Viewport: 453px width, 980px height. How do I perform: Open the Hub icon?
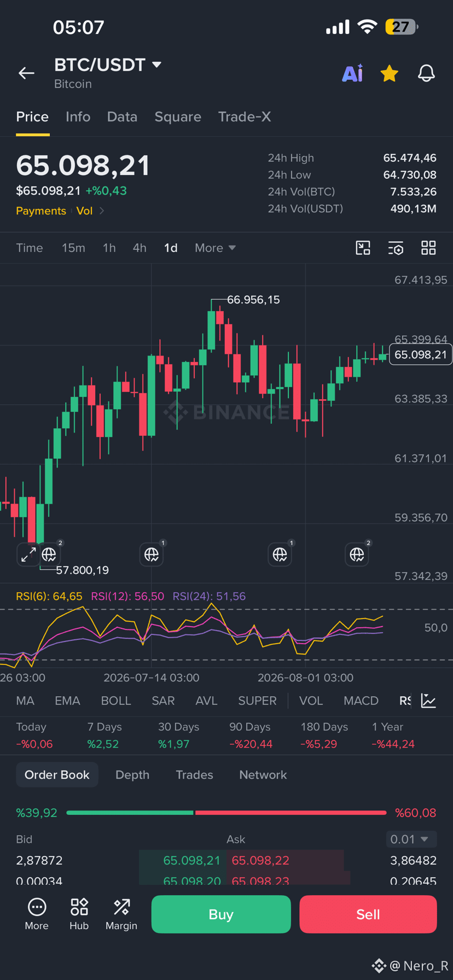(x=79, y=915)
